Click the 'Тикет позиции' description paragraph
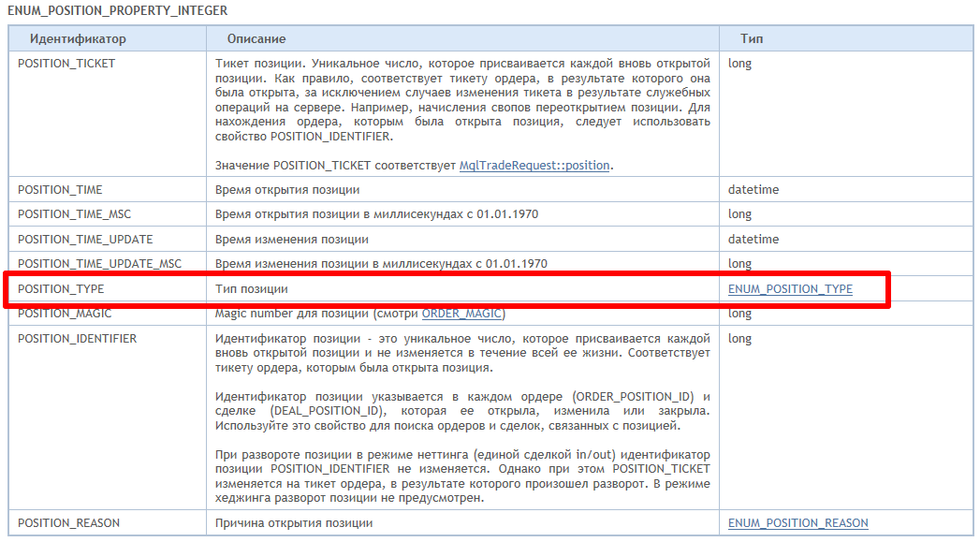Screen dimensions: 980x542 [x=462, y=100]
